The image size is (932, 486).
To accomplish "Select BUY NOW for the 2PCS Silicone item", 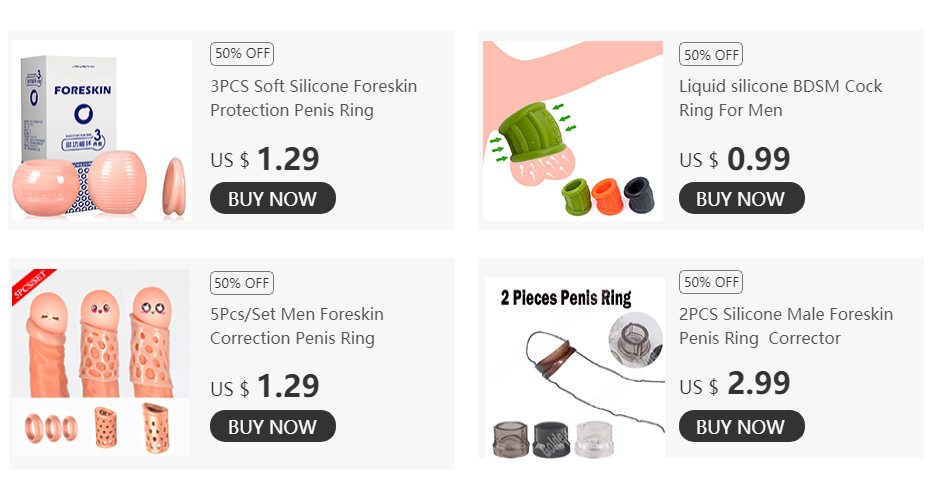I will [741, 426].
